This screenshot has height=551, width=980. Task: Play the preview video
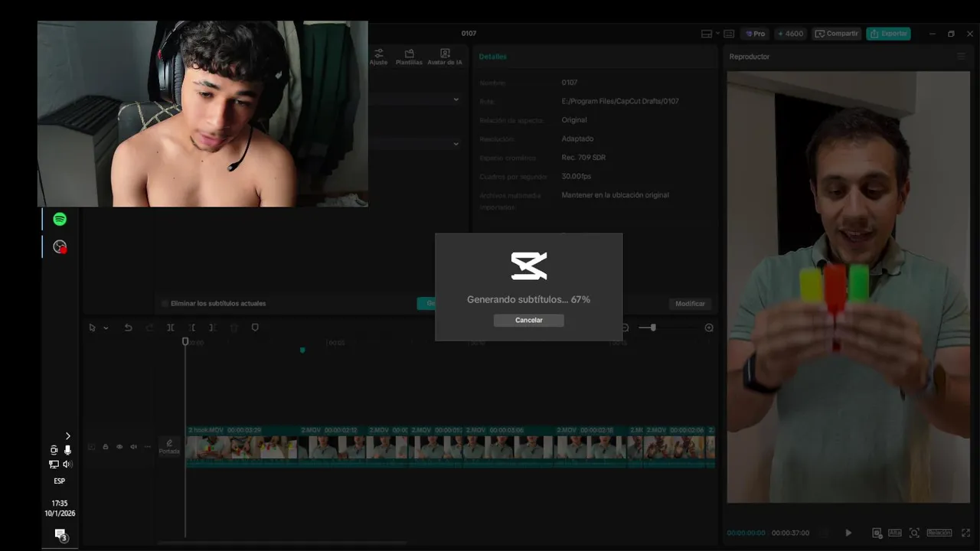tap(848, 533)
